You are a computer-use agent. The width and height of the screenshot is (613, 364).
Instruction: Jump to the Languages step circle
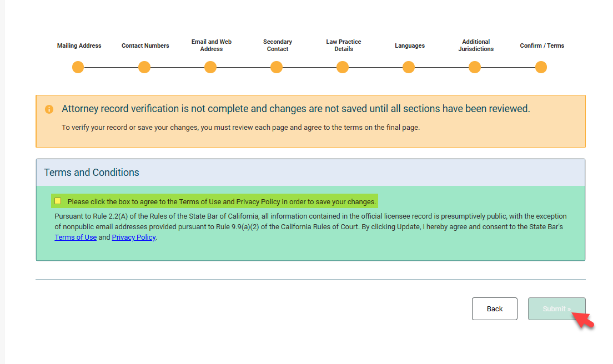[x=409, y=67]
